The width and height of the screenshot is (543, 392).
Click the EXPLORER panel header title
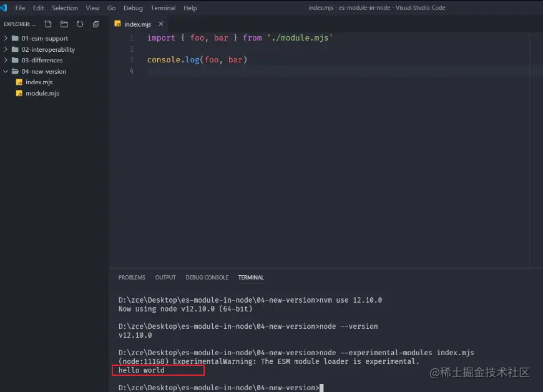[20, 24]
